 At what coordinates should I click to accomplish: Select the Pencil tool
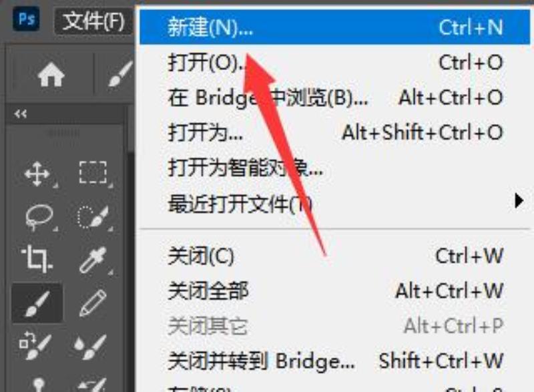click(x=93, y=303)
